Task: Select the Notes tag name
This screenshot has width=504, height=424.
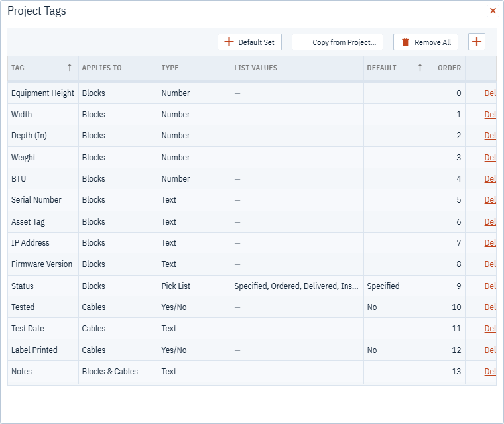Action: tap(21, 371)
